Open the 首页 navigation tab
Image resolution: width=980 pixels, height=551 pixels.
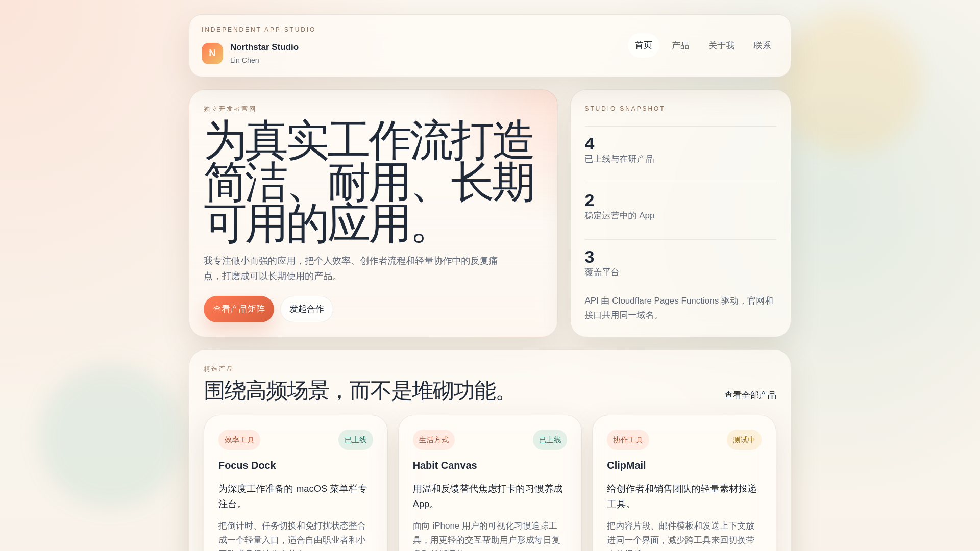click(643, 45)
